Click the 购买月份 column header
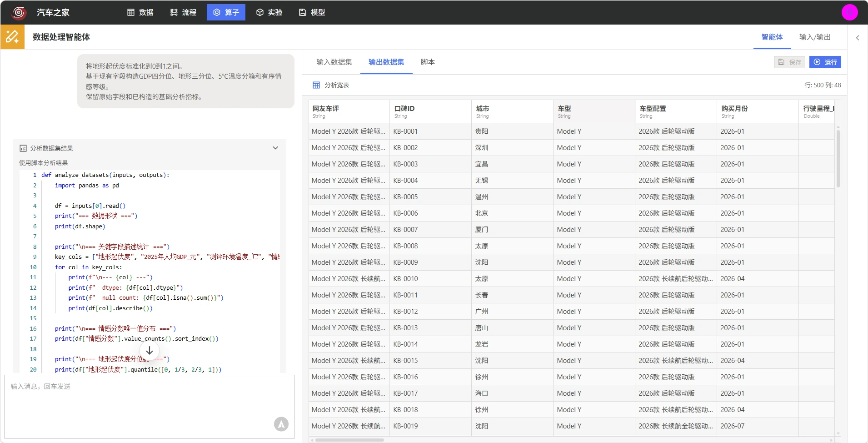This screenshot has width=868, height=443. tap(758, 111)
